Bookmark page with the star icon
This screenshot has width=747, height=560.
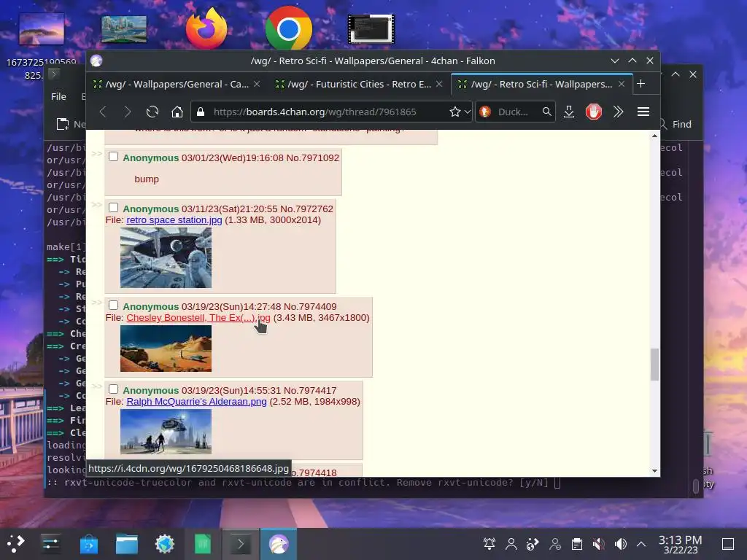pos(454,112)
